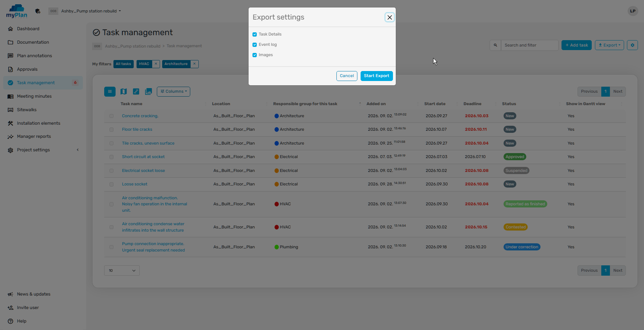644x330 pixels.
Task: Remove the HVAC filter tag
Action: (x=156, y=64)
